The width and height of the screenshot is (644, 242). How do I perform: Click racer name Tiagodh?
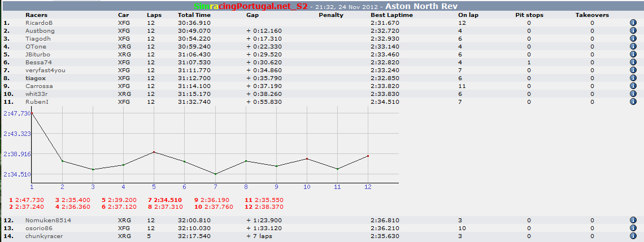(38, 38)
